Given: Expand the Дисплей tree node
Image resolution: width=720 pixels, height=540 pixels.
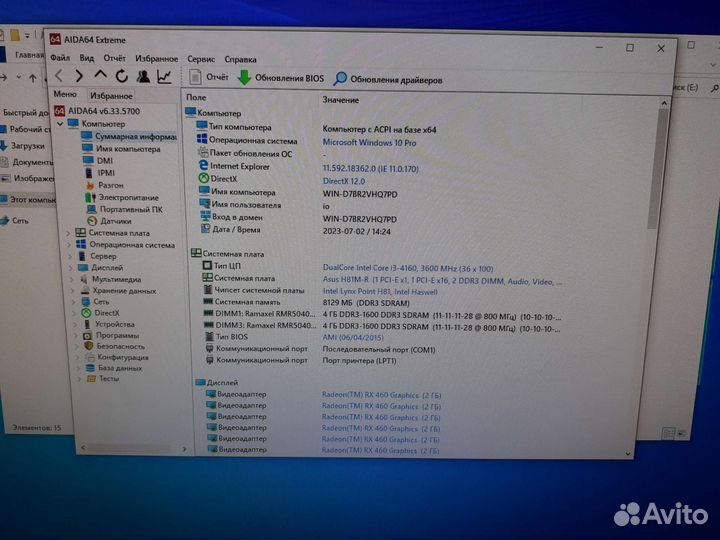Looking at the screenshot, I should (x=71, y=268).
